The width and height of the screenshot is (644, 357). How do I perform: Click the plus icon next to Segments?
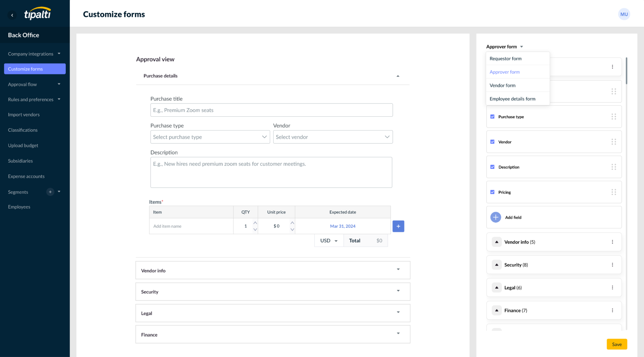[50, 192]
